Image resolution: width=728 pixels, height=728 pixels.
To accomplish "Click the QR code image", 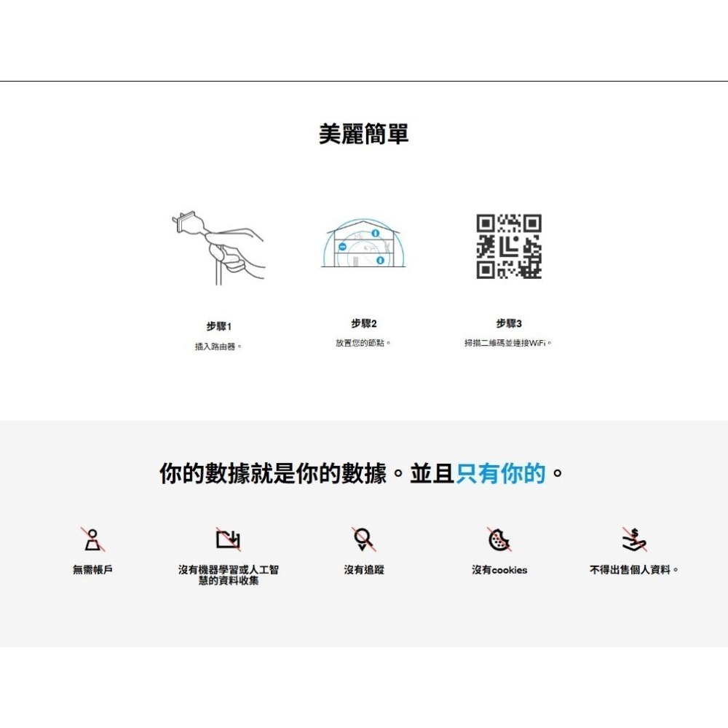I will pos(509,246).
